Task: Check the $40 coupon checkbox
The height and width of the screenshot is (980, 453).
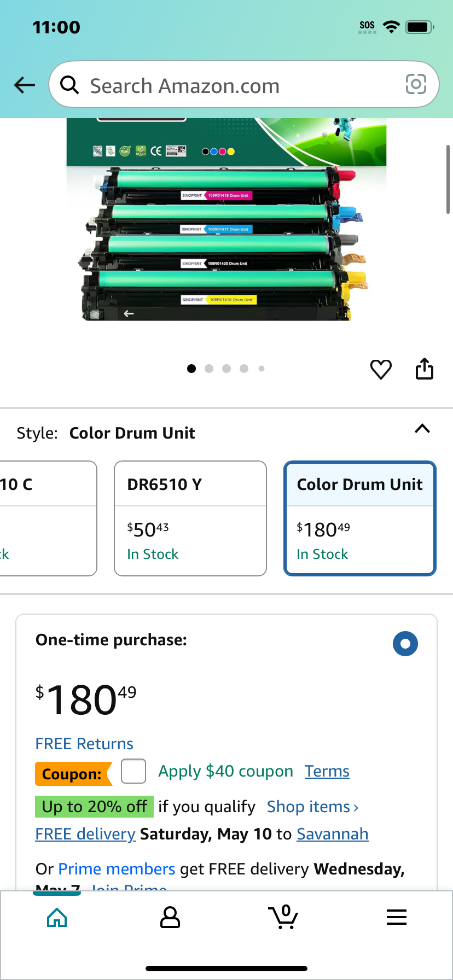Action: point(133,771)
